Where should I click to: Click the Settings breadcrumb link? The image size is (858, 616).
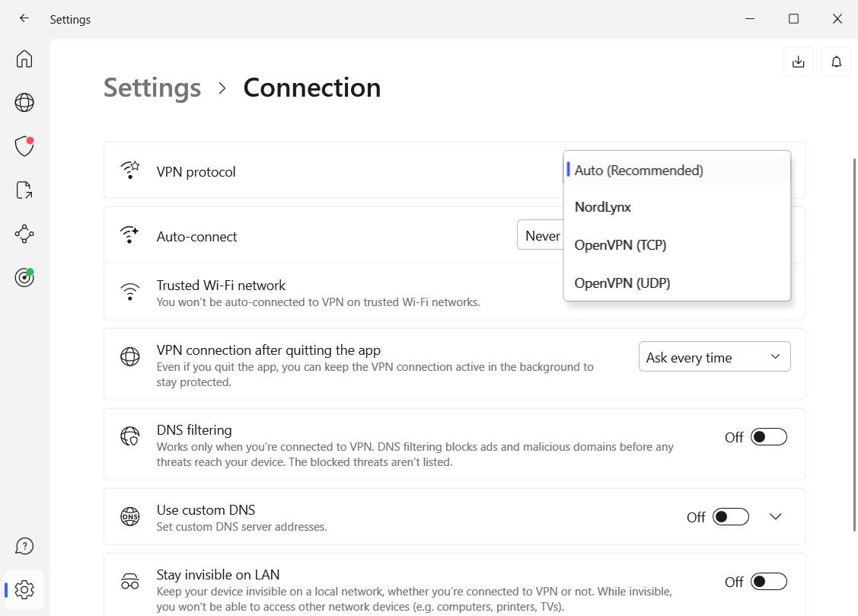click(x=152, y=88)
